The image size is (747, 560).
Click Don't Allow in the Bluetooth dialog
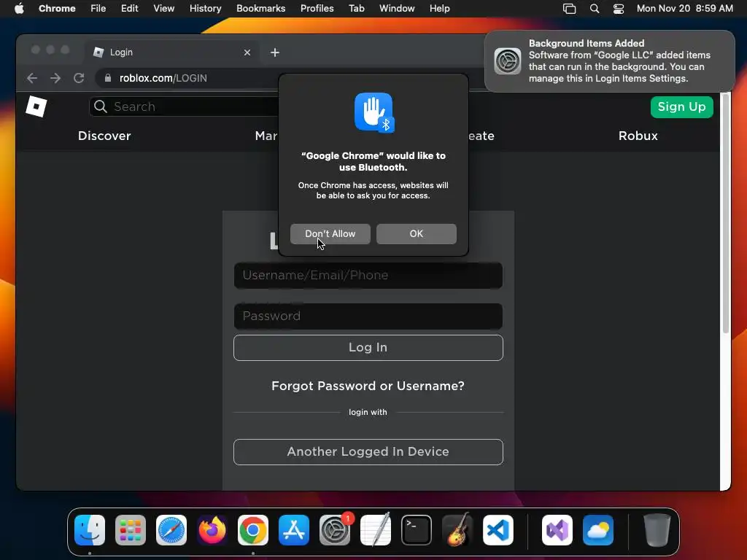[330, 234]
